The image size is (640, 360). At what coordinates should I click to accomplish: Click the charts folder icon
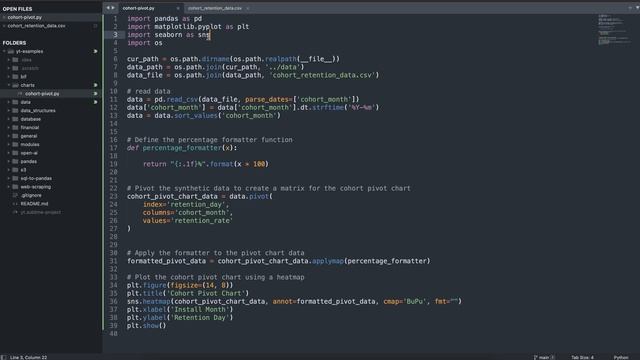16,85
